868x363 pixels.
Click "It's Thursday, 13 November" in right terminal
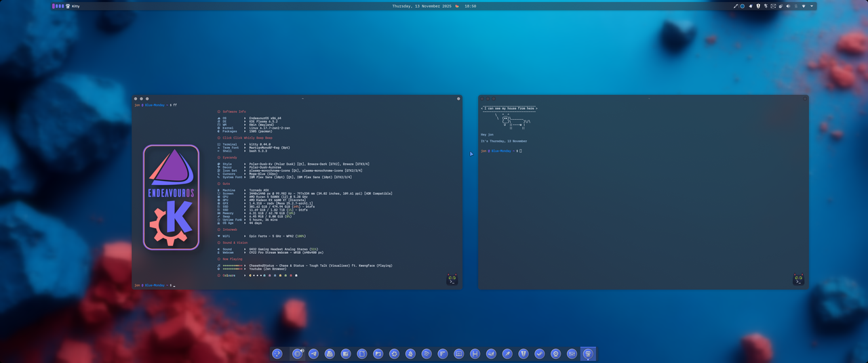[504, 142]
